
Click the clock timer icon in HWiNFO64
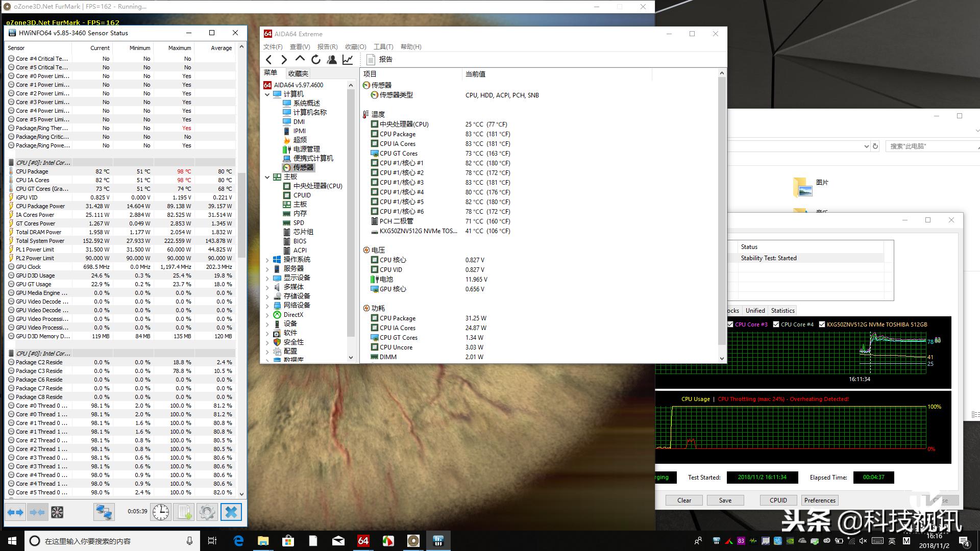[x=161, y=512]
